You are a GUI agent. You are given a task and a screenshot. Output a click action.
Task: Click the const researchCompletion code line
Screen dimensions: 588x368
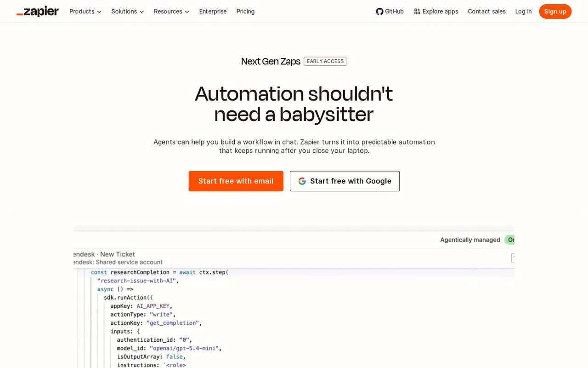pyautogui.click(x=159, y=272)
